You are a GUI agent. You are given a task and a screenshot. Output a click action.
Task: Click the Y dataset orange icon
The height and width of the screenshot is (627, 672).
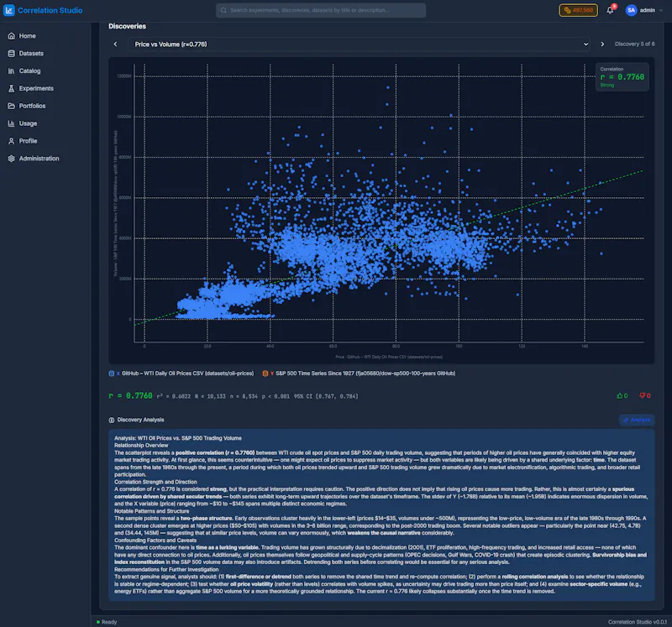click(265, 374)
